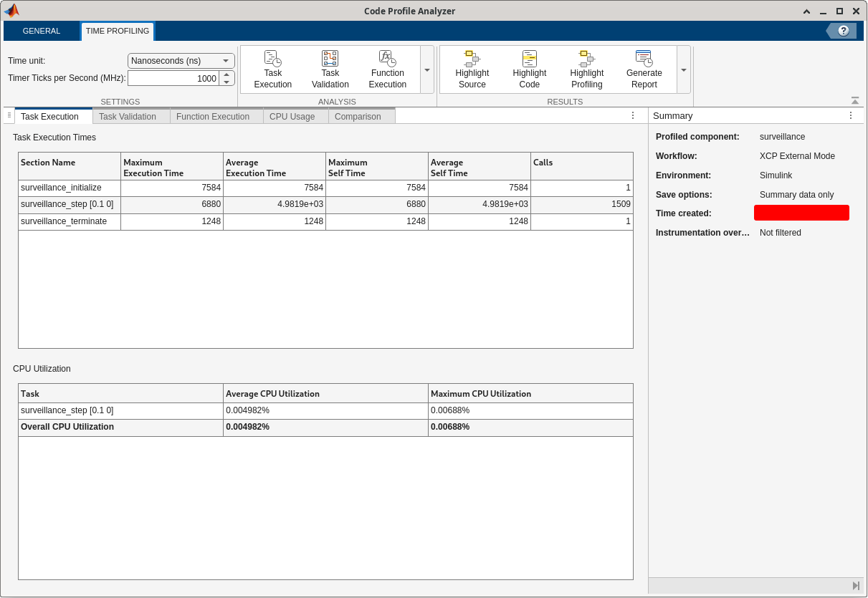The image size is (868, 598).
Task: Click the MATLAB logo in the title bar
Action: click(11, 11)
